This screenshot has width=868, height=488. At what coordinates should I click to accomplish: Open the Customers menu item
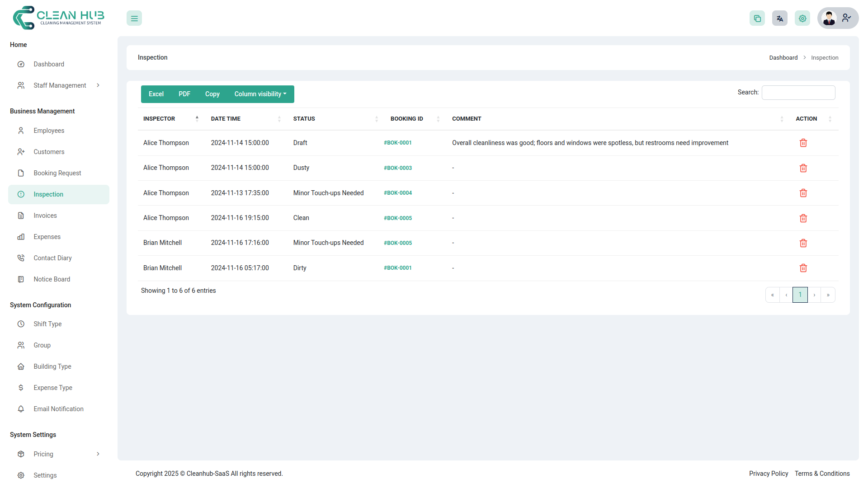49,151
